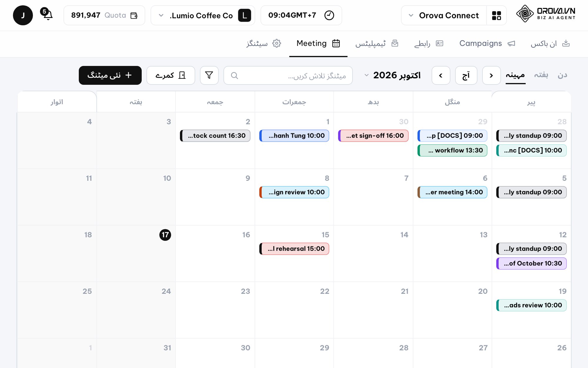The height and width of the screenshot is (368, 588).
Task: Focus the میٹنگز تلاش کریں search field
Action: tap(288, 75)
